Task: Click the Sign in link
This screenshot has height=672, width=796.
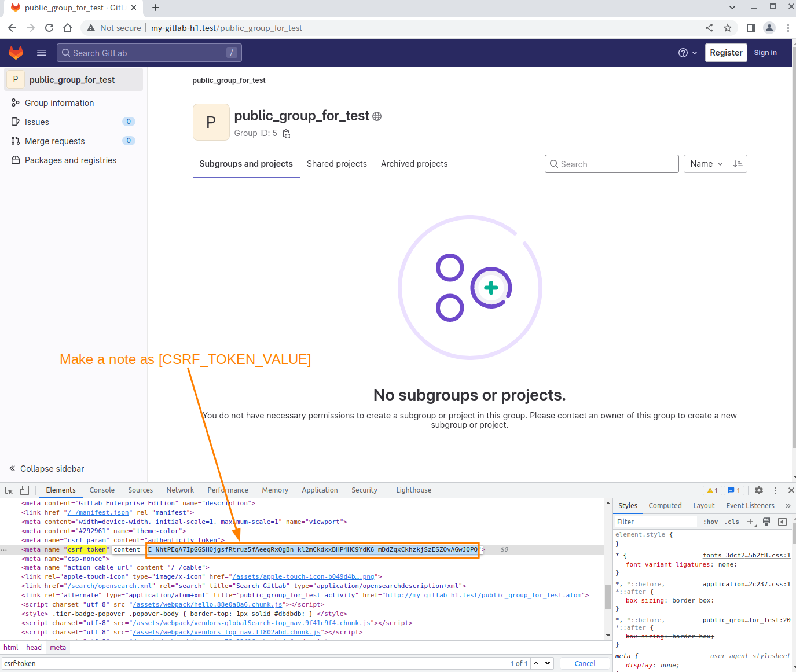Action: [765, 53]
